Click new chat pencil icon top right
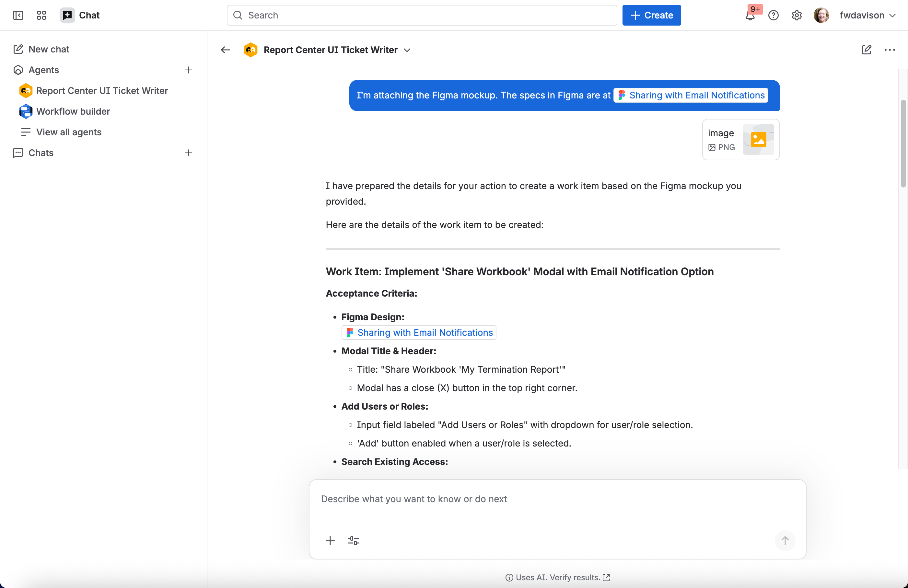The width and height of the screenshot is (908, 588). point(866,50)
